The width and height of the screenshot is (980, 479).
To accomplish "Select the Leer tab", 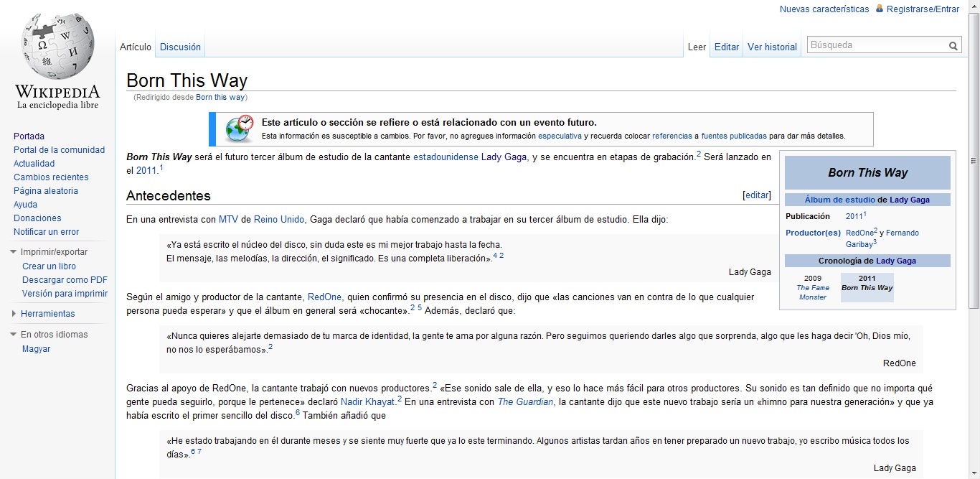I will point(697,47).
